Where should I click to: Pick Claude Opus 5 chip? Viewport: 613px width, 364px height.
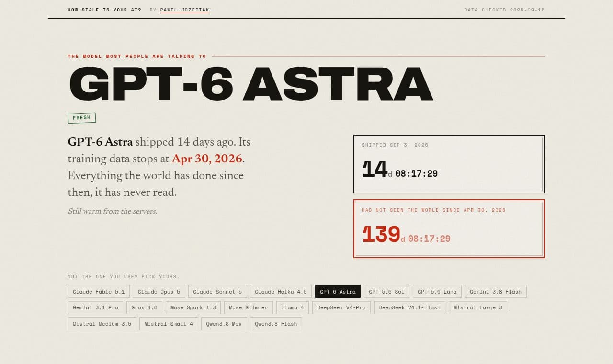pos(159,292)
